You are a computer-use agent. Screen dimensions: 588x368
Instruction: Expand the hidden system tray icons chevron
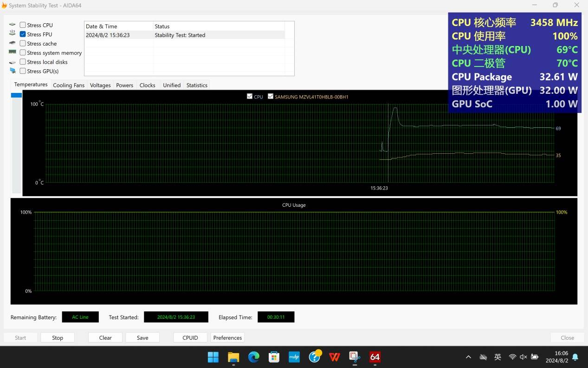(468, 357)
